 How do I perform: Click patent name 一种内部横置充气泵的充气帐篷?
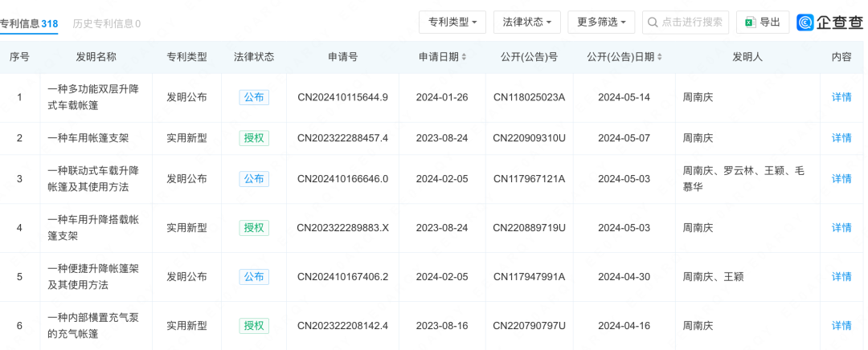point(93,326)
